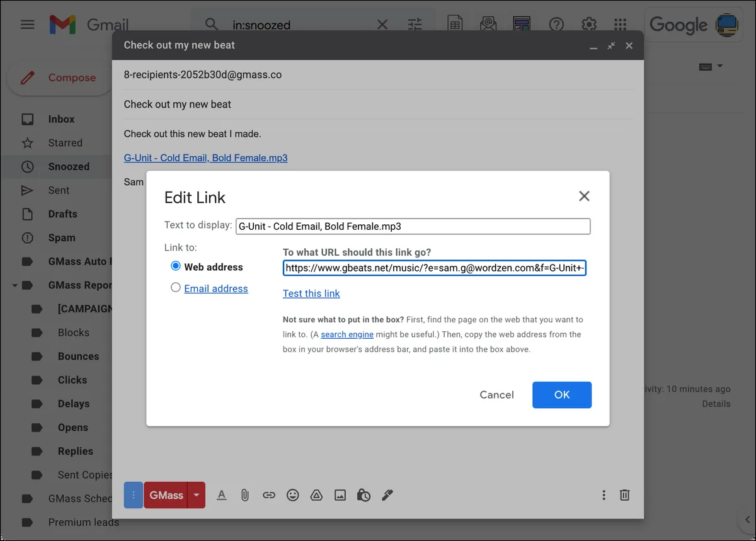Click the blue GMass settings dots button

point(134,495)
